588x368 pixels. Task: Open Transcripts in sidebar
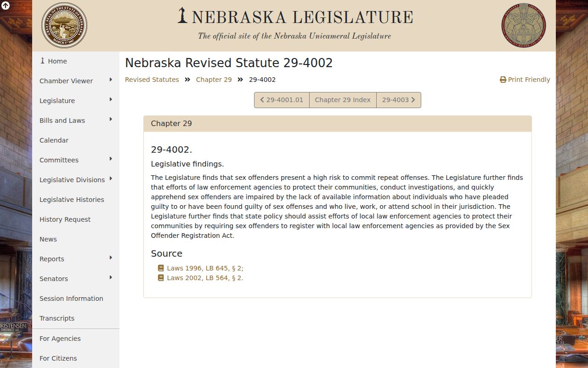pos(76,318)
